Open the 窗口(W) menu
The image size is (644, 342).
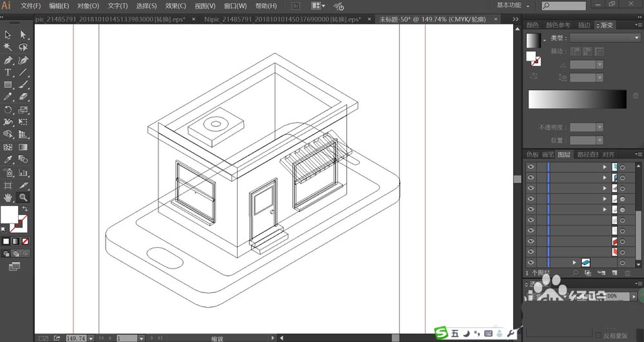(236, 6)
